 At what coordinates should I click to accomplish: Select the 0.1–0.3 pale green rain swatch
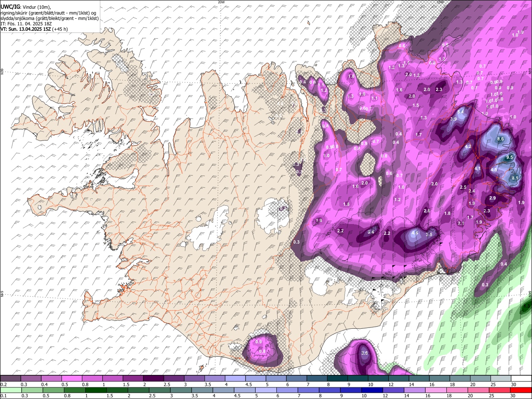[11, 390]
